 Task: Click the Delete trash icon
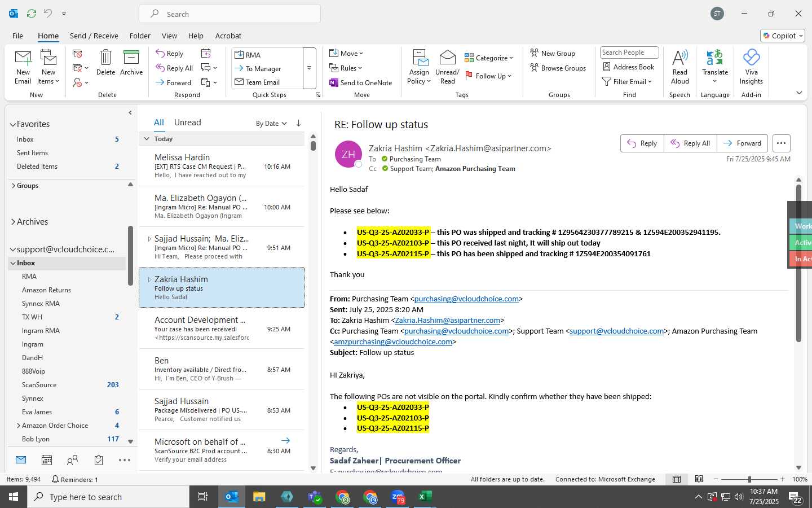coord(105,58)
